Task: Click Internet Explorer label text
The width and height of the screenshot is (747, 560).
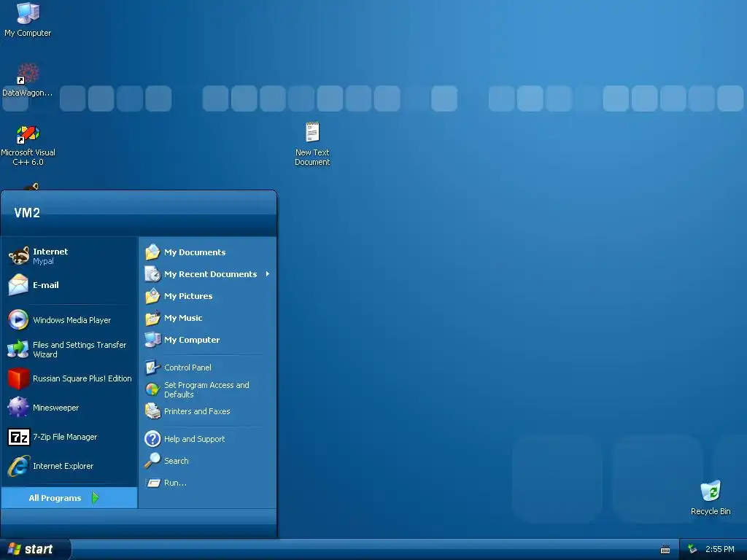Action: click(63, 466)
